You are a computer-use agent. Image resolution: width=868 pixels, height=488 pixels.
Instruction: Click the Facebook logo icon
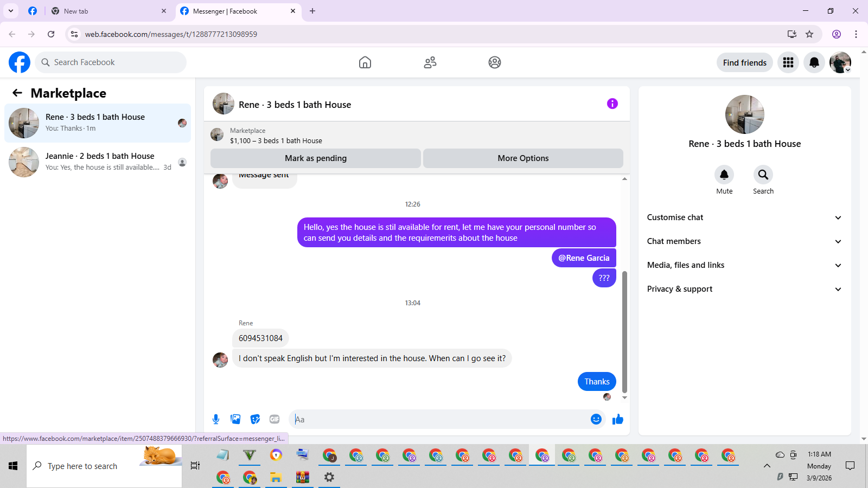(x=20, y=62)
